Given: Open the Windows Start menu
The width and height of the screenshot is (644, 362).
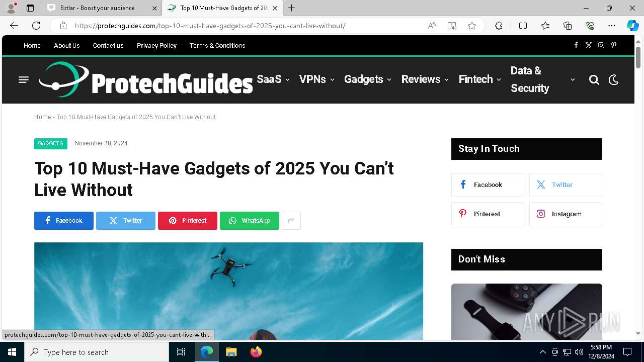Looking at the screenshot, I should coord(12,352).
